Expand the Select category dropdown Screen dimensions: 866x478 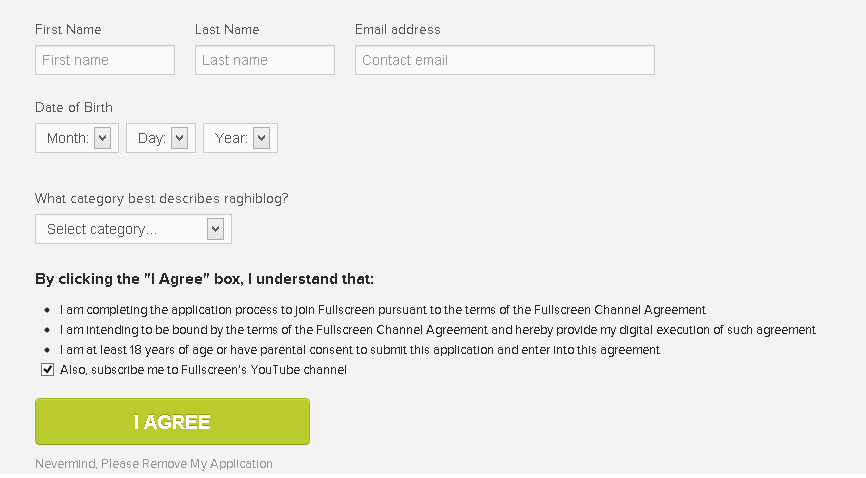pos(133,229)
